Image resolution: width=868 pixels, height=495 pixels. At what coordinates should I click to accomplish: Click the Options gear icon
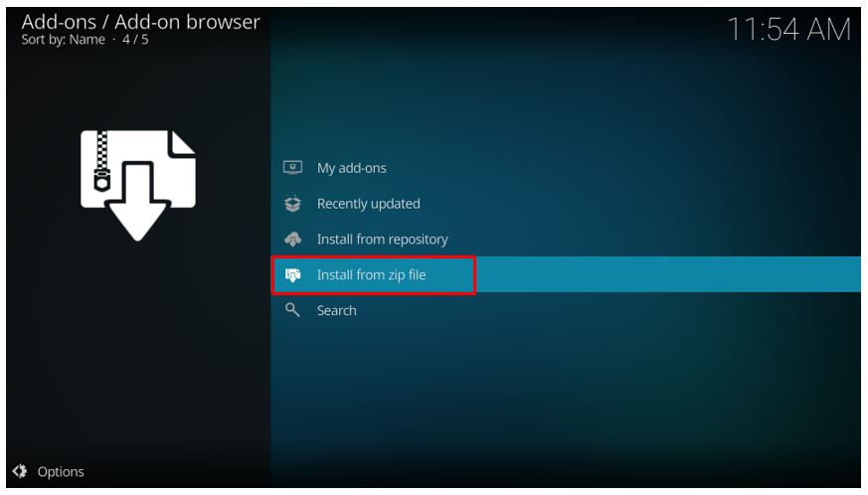click(20, 471)
